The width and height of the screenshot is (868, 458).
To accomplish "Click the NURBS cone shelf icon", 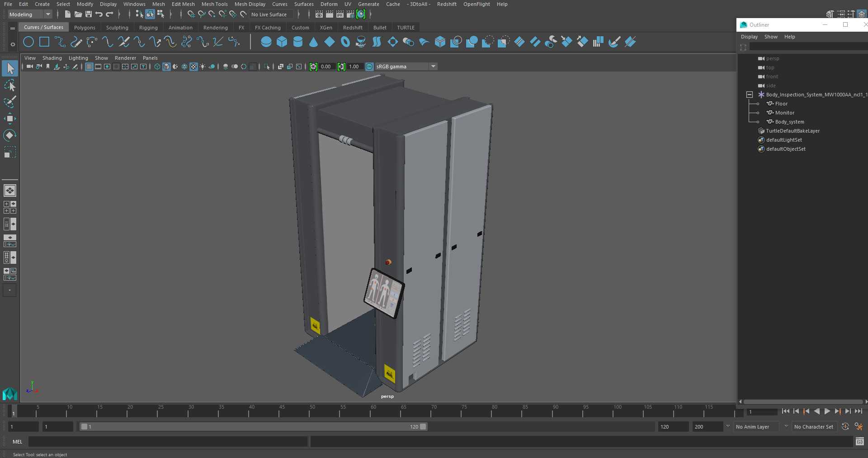I will pyautogui.click(x=314, y=42).
